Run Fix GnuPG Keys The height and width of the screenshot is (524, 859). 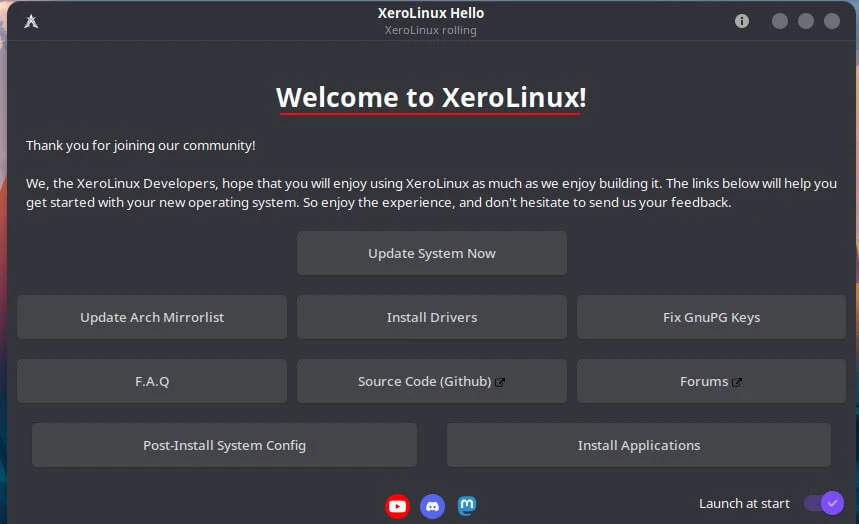[x=711, y=317]
